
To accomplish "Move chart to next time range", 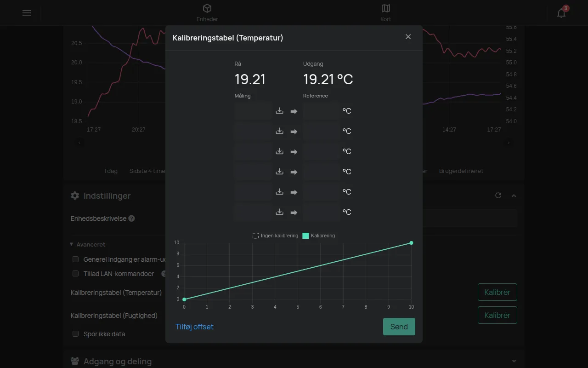I will tap(509, 143).
